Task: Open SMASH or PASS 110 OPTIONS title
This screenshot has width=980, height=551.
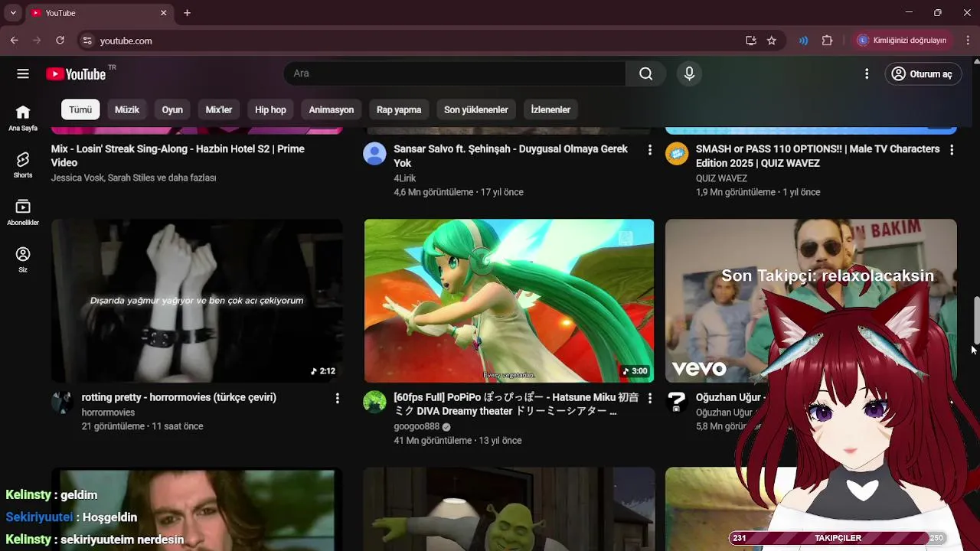Action: [818, 156]
